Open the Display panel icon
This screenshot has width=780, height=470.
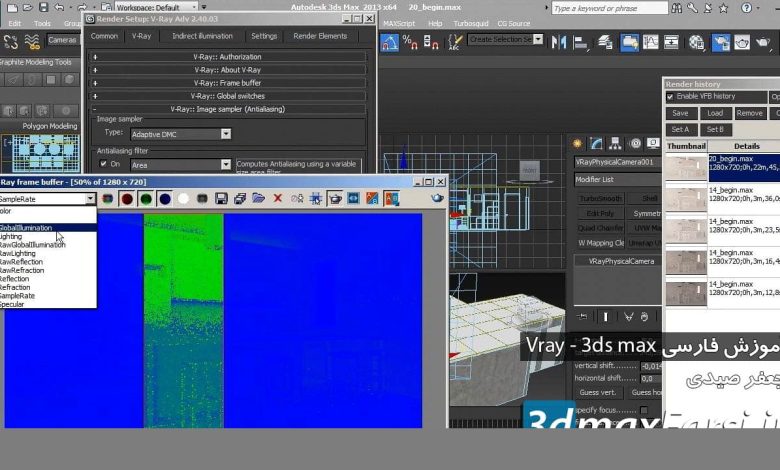pos(653,144)
